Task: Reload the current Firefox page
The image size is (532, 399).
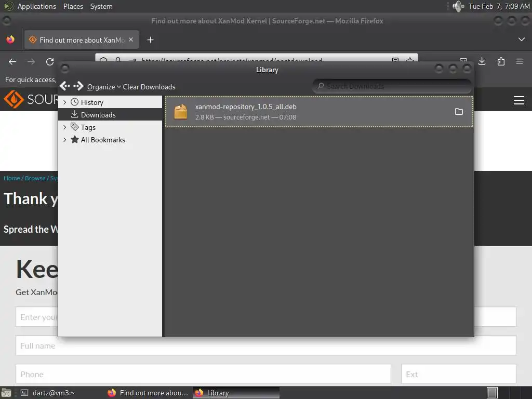Action: 50,62
